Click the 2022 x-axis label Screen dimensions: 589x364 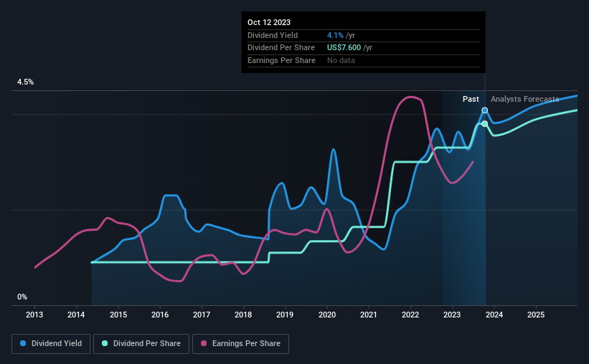410,315
